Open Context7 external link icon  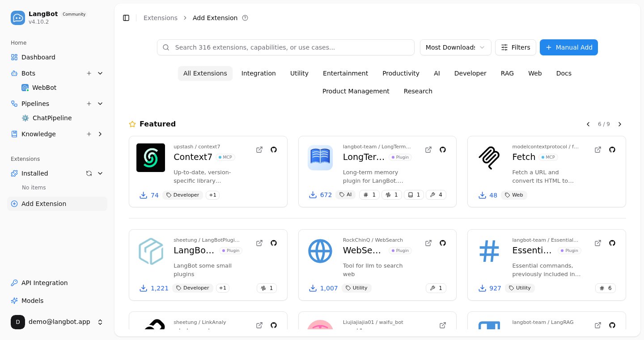coord(259,150)
